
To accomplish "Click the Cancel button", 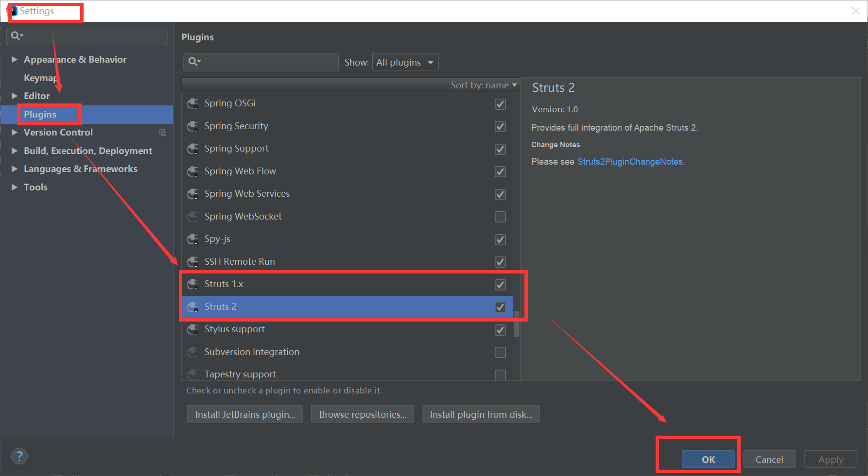I will click(x=769, y=459).
